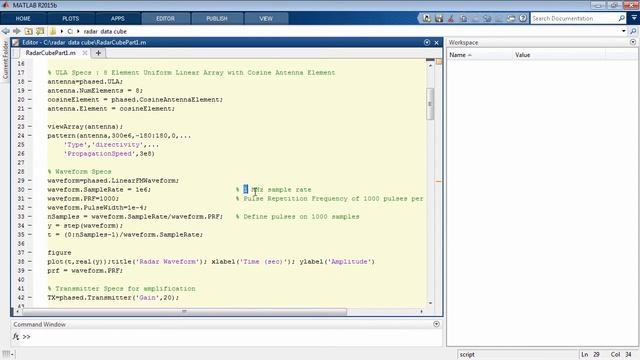Click the Cut scissors icon in quick access toolbar
640x360 pixels.
[451, 18]
